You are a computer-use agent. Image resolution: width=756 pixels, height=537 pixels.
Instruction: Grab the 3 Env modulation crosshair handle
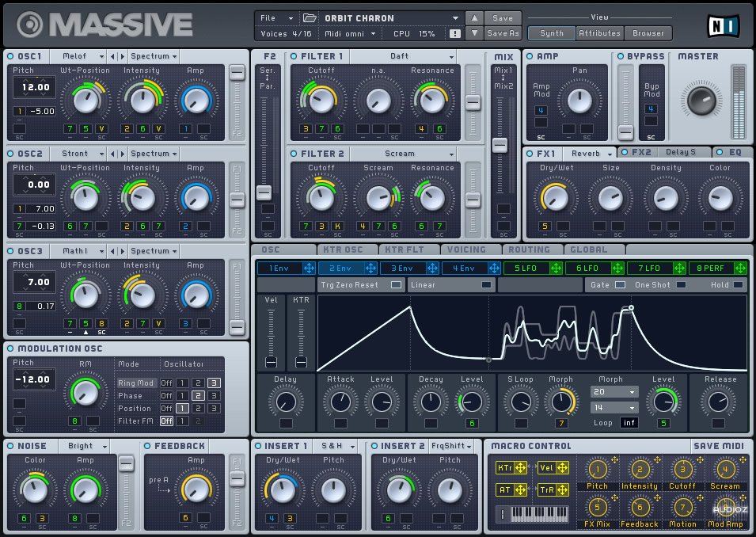(x=432, y=268)
